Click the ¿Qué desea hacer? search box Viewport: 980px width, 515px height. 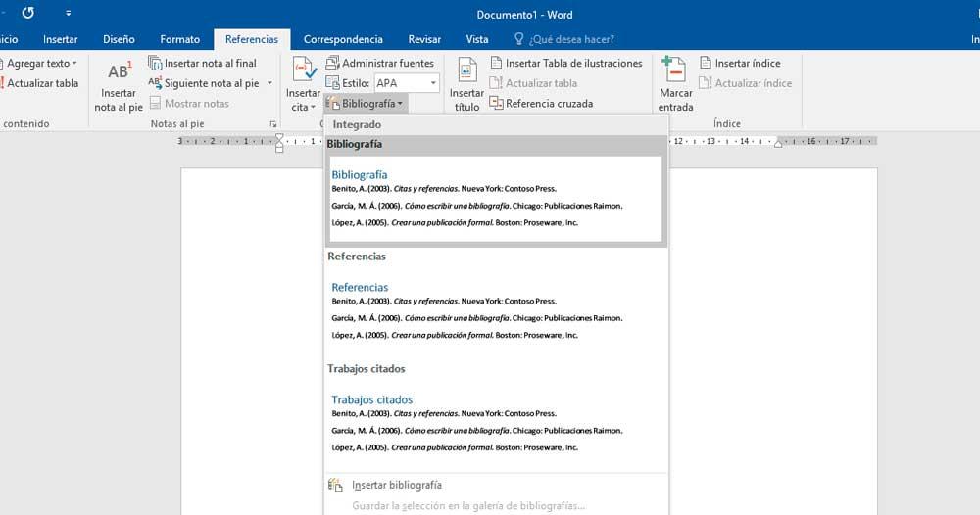click(571, 39)
